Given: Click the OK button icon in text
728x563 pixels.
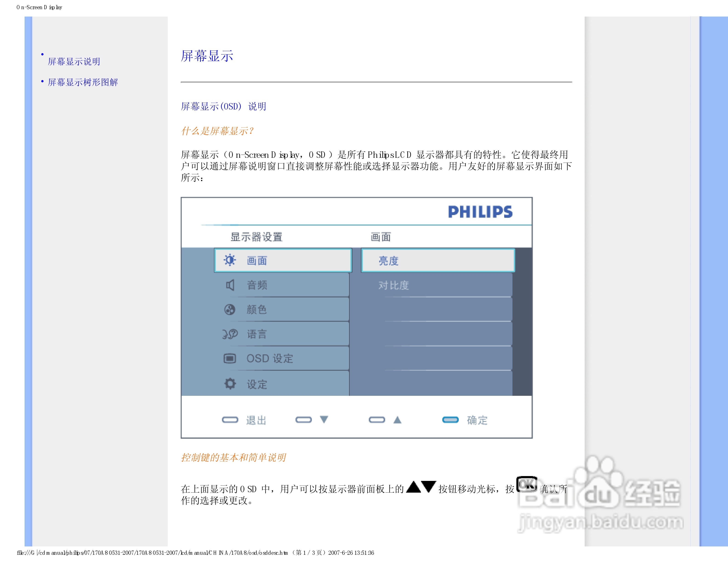Looking at the screenshot, I should click(526, 484).
